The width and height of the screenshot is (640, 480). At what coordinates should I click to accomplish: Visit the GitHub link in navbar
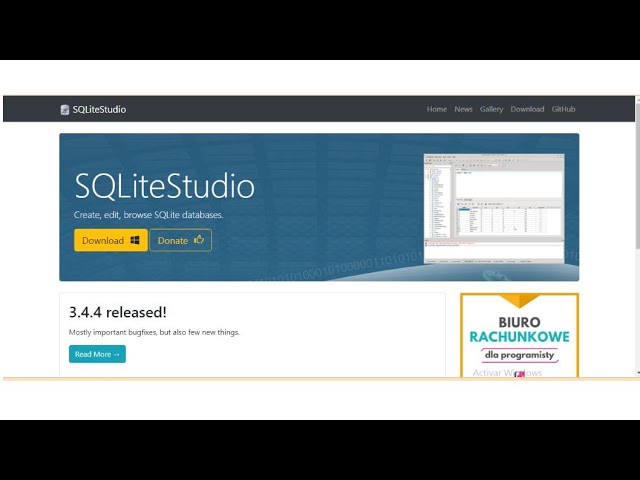click(563, 109)
